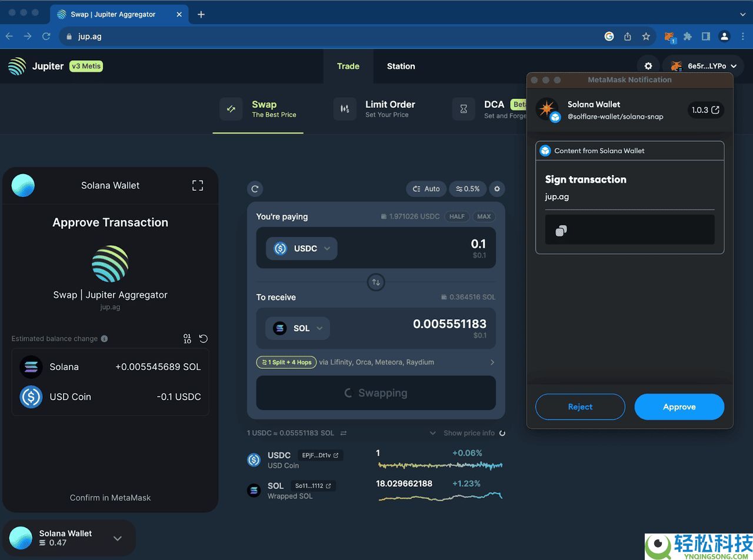The height and width of the screenshot is (560, 753).
Task: Open swap settings gear next to slippage
Action: [497, 189]
